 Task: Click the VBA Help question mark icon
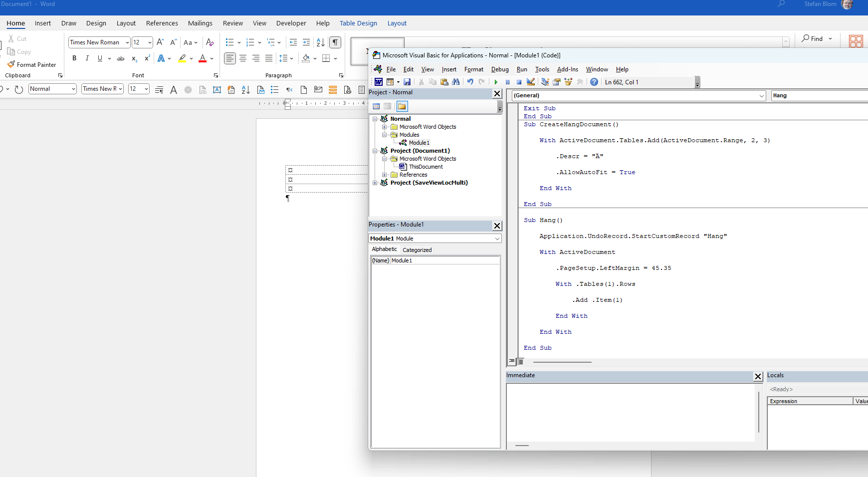pos(594,82)
